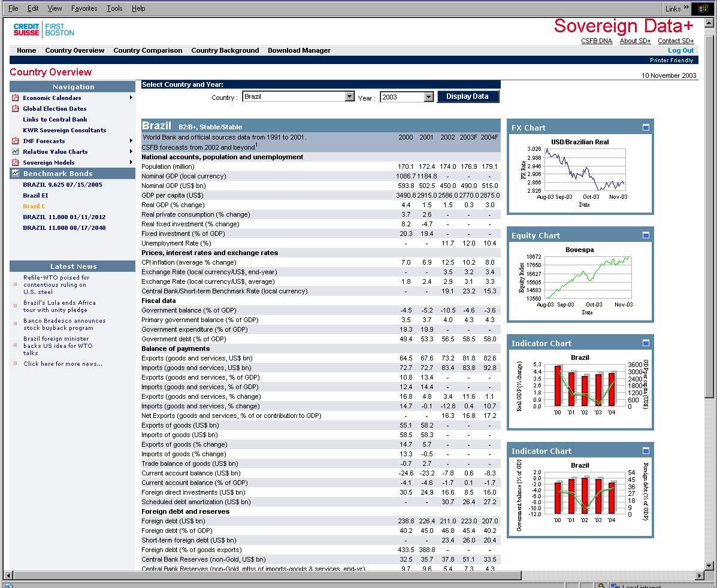This screenshot has width=717, height=588.
Task: Click the IMF Forecasts icon
Action: click(16, 141)
